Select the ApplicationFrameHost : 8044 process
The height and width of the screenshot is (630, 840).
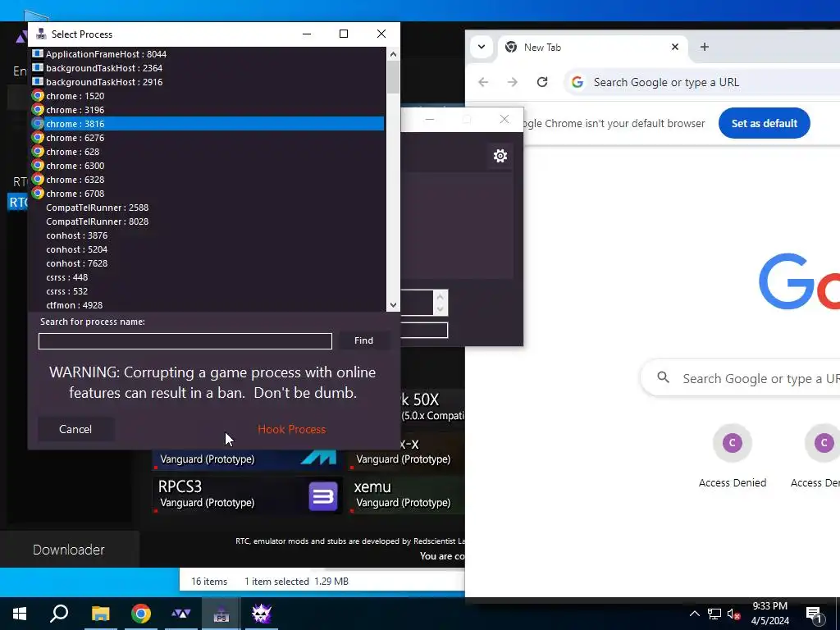208,54
